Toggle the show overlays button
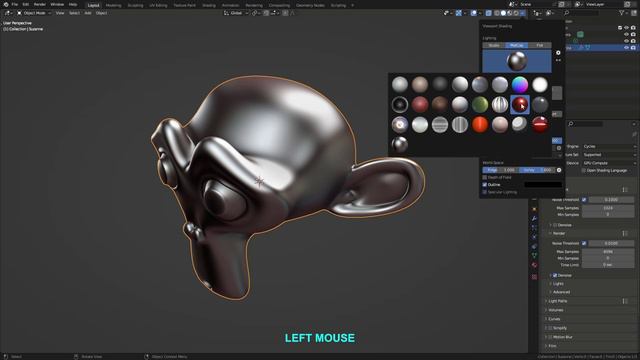Image resolution: width=640 pixels, height=360 pixels. point(473,13)
